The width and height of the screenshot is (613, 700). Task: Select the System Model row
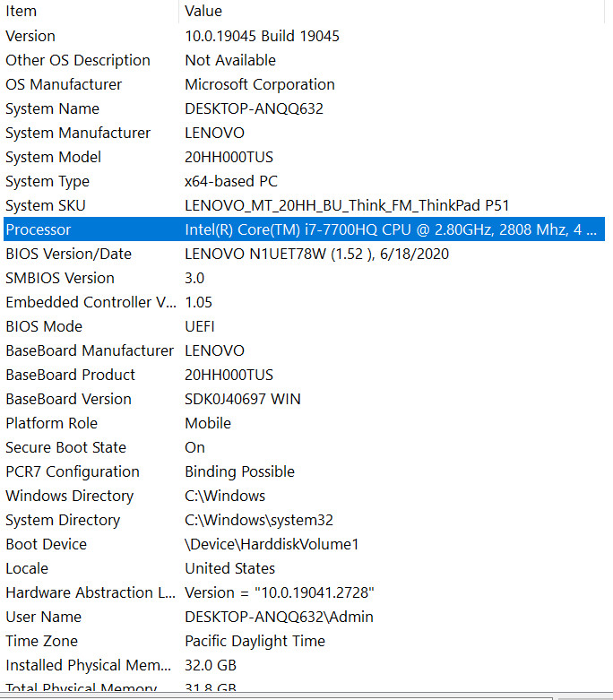pyautogui.click(x=53, y=157)
